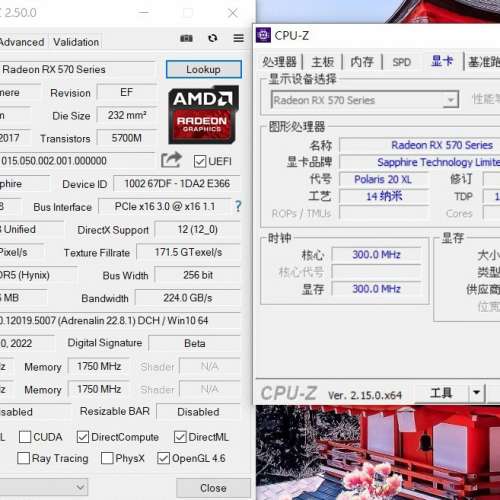Open the display device dropdown in CPU-Z
This screenshot has height=500, width=500.
[451, 100]
